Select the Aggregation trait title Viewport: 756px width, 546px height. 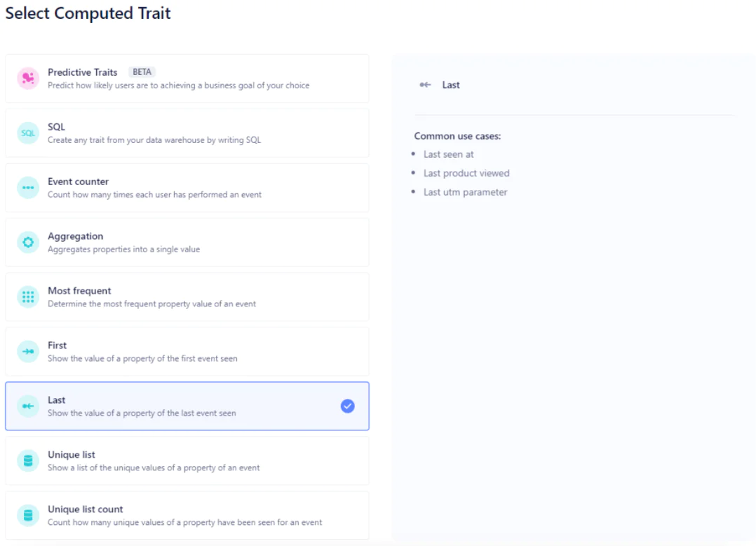[75, 236]
